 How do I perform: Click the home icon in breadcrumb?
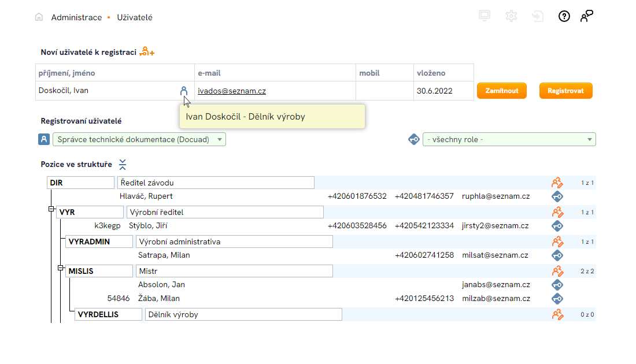pos(39,17)
